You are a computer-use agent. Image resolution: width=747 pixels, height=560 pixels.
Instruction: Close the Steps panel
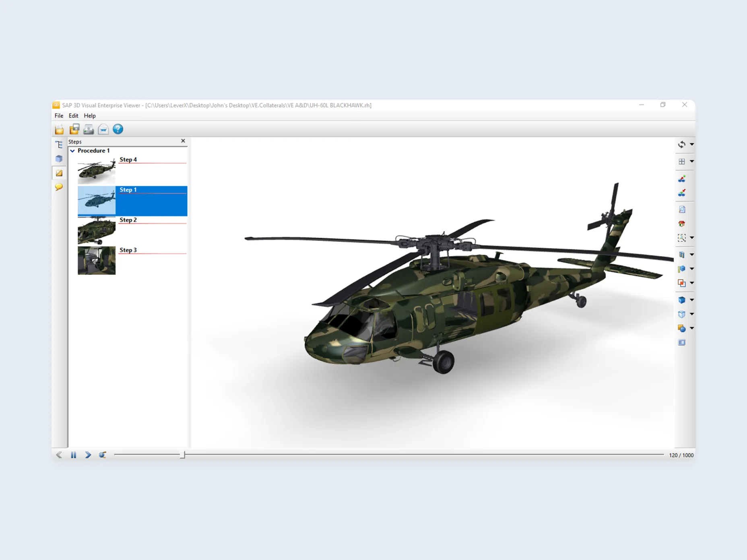tap(183, 141)
